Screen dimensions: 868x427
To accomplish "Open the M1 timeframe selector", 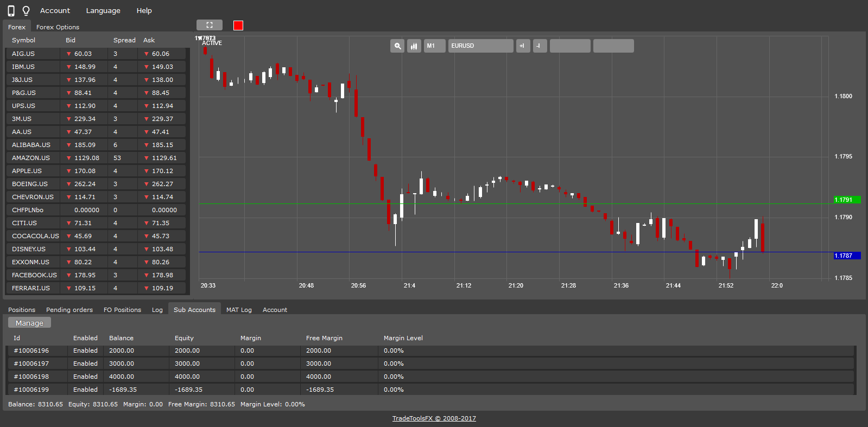I will point(434,46).
